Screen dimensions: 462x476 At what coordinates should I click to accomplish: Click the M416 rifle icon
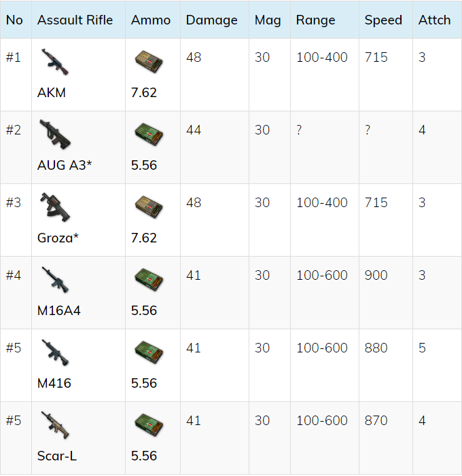coord(54,352)
